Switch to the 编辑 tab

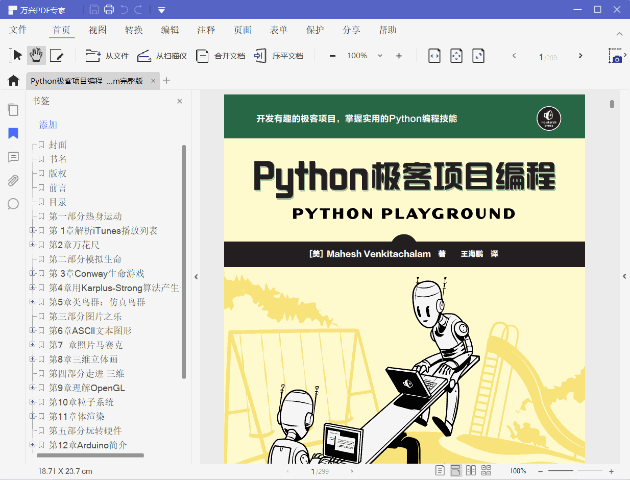[x=170, y=30]
